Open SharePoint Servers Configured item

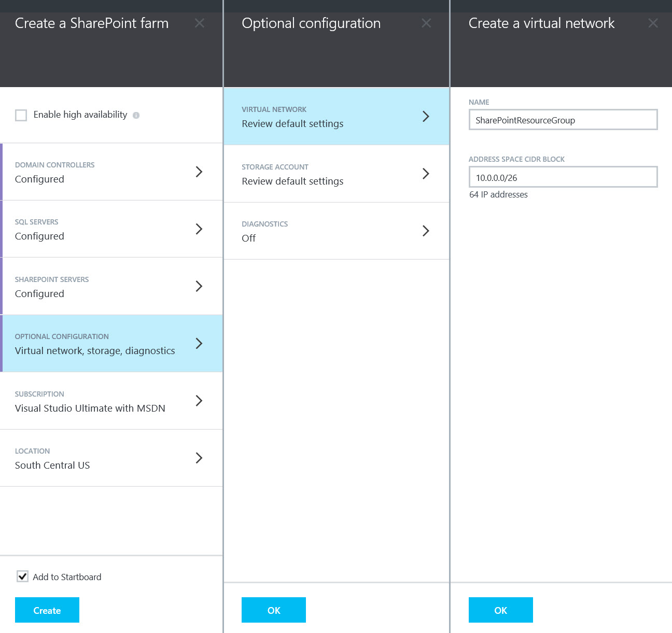coord(111,286)
